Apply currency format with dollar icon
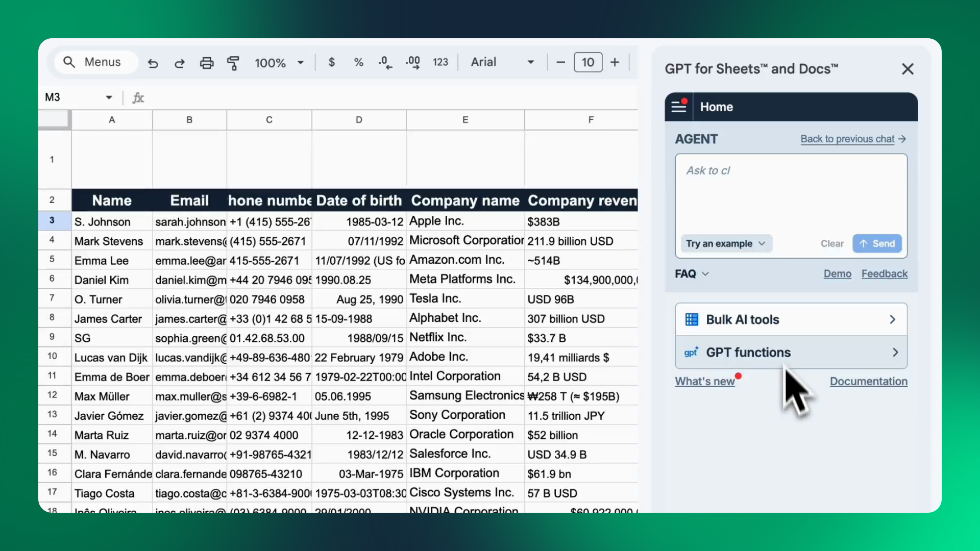 332,62
